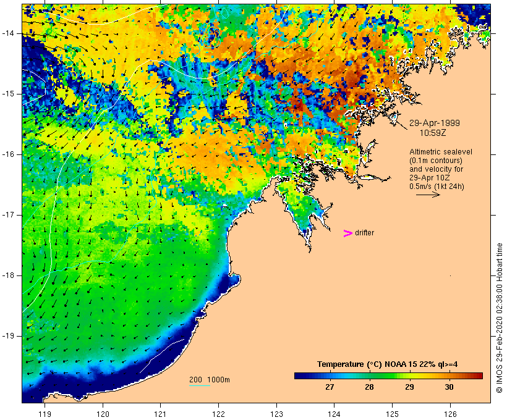Click latitude axis label -16
507x420 pixels.
[x=8, y=154]
